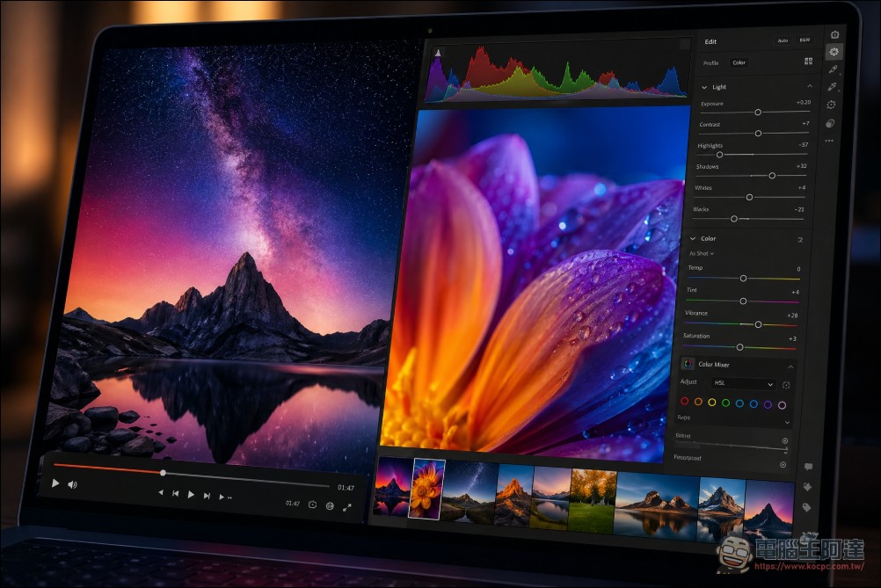
Task: Select the Color profile tab
Action: point(739,62)
